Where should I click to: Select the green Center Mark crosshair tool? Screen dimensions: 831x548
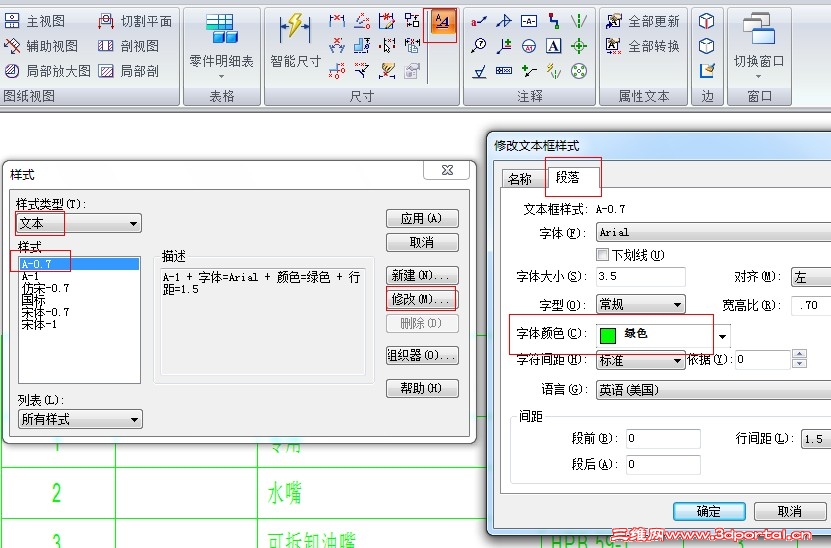579,46
